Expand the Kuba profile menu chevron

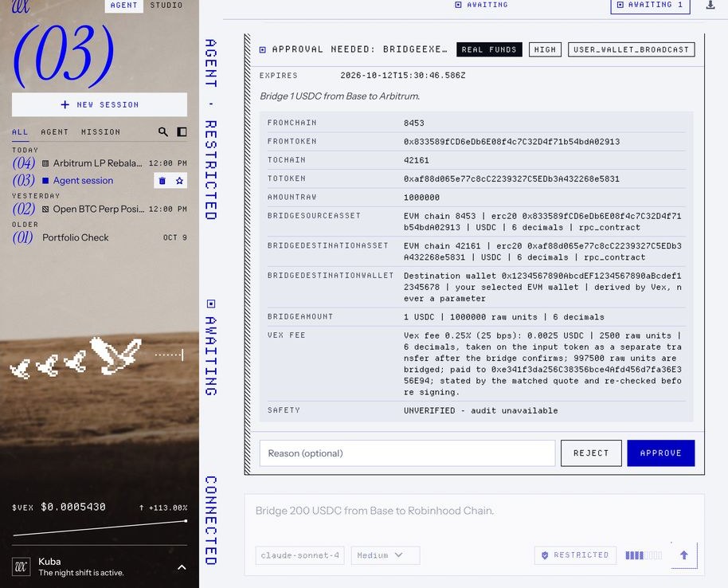click(182, 567)
